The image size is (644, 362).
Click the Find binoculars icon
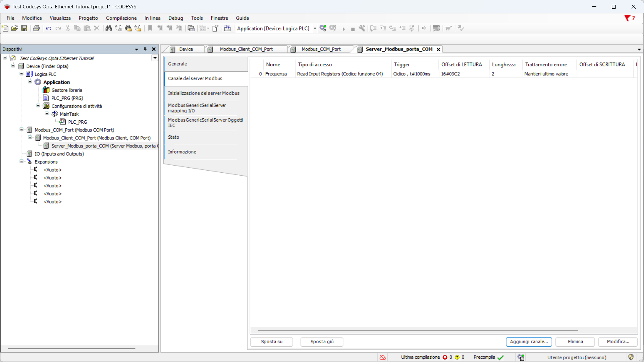pos(108,28)
